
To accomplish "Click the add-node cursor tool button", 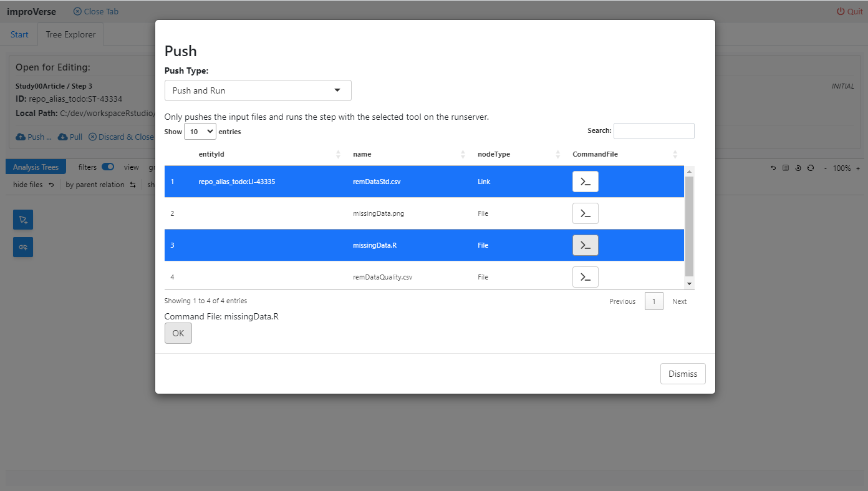I will tap(23, 220).
